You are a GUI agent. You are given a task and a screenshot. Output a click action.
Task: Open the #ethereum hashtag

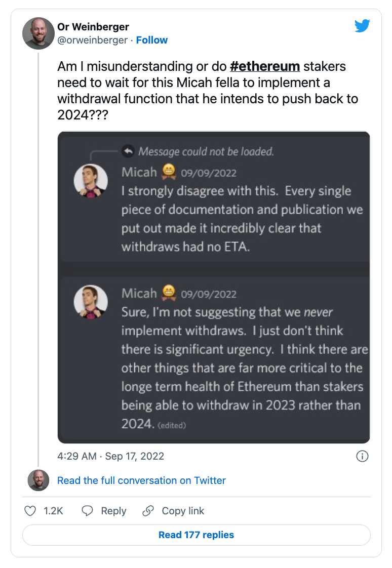point(265,66)
